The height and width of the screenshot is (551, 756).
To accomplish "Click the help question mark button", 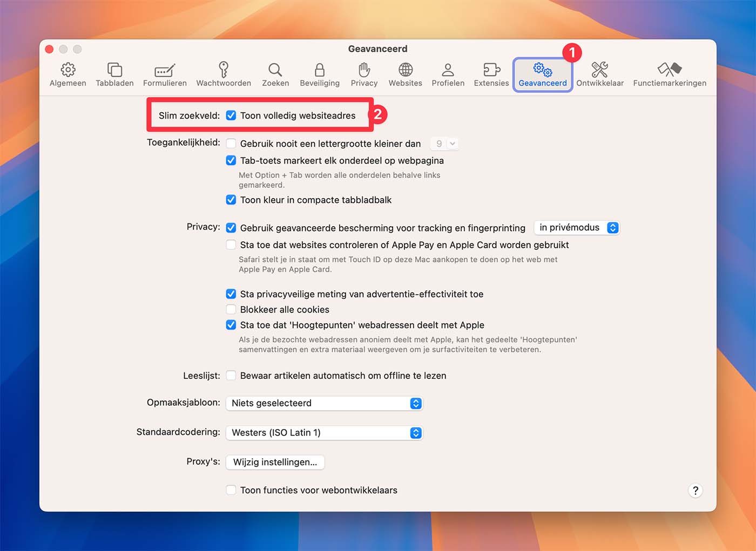I will 695,491.
